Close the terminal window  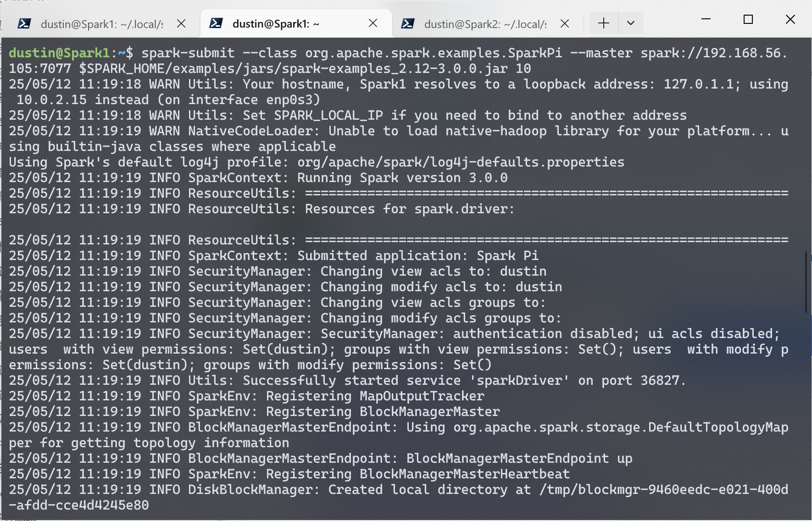point(790,19)
